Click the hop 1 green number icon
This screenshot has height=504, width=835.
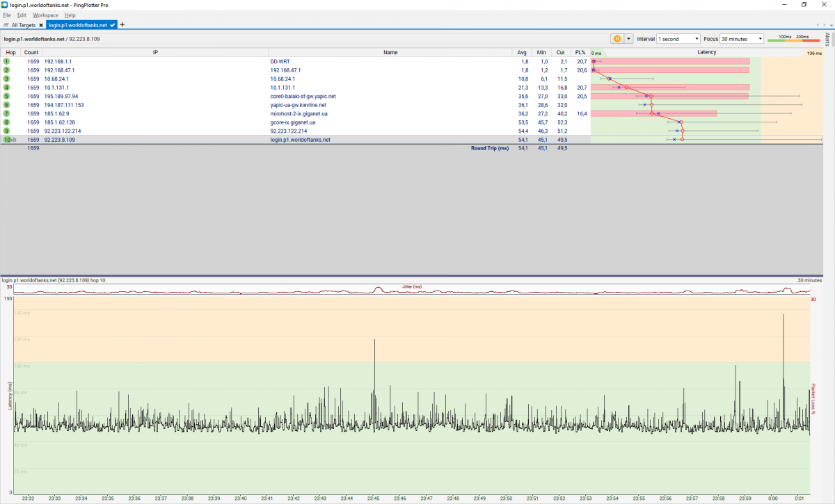tap(7, 61)
